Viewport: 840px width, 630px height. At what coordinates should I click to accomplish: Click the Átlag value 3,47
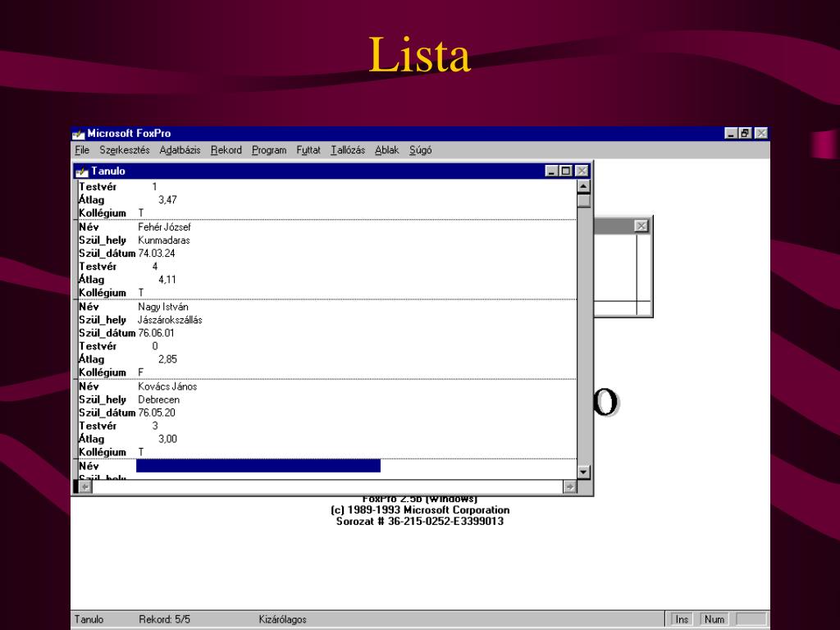tap(167, 200)
